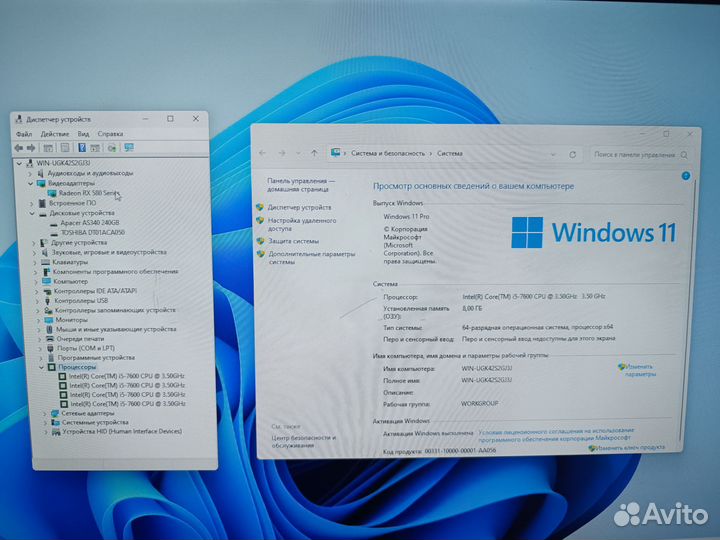Click the network icon of Сетевые адаптеры
Screen dimensions: 720x540
click(x=55, y=413)
